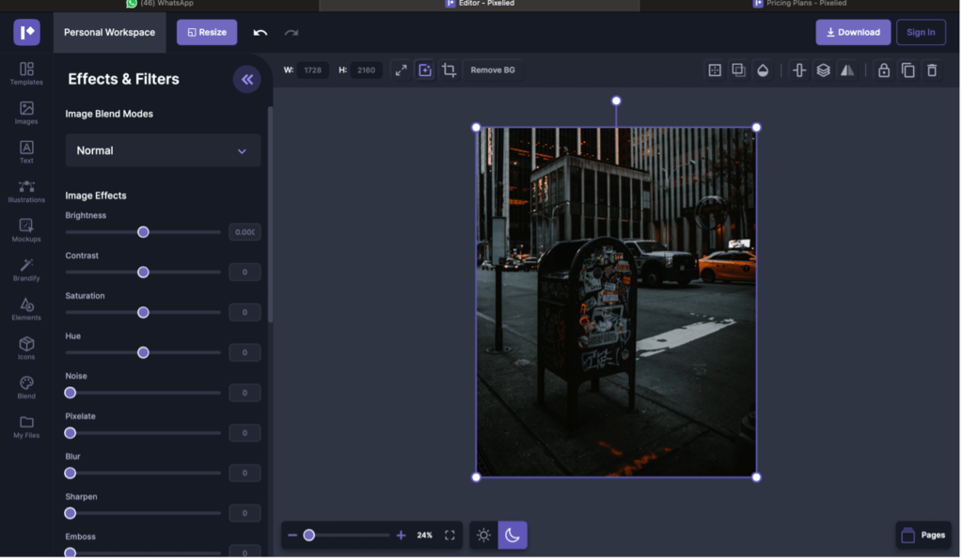The width and height of the screenshot is (963, 560).
Task: Expand the Pages panel
Action: [x=923, y=536]
